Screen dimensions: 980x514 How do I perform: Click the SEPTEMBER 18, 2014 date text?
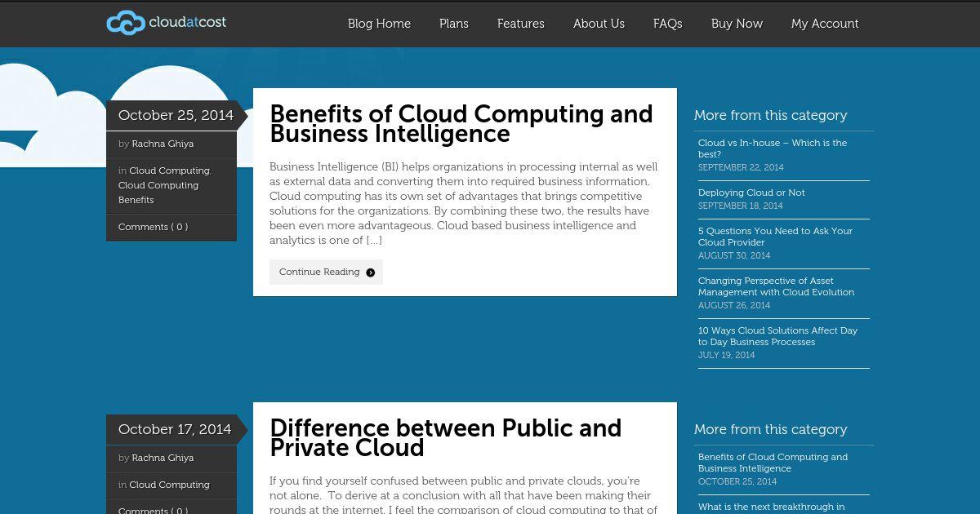[x=741, y=206]
